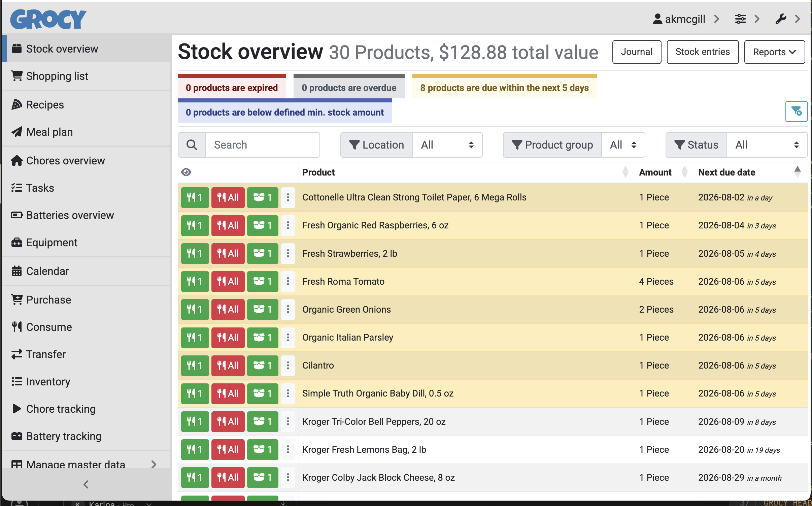
Task: Open Chore tracking page
Action: [x=86, y=409]
